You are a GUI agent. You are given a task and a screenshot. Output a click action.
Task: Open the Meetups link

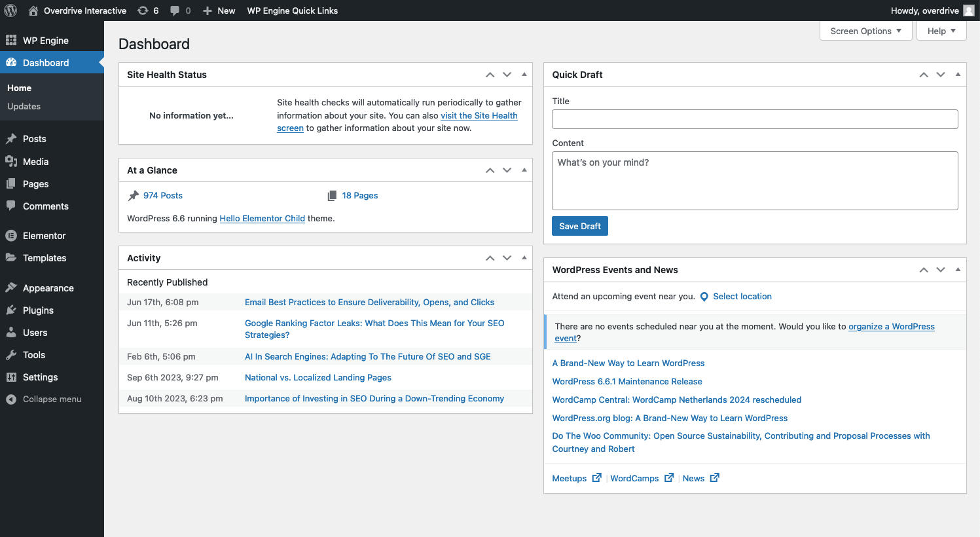click(x=570, y=479)
